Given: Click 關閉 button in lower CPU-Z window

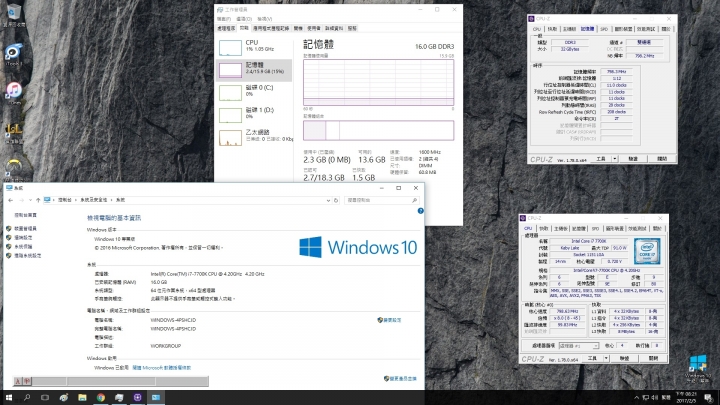Looking at the screenshot, I should point(653,358).
